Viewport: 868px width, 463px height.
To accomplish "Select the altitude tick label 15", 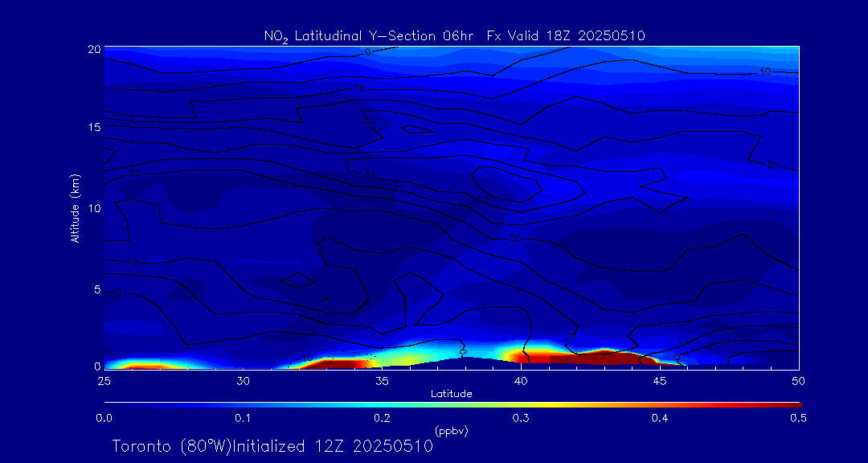I will (93, 127).
